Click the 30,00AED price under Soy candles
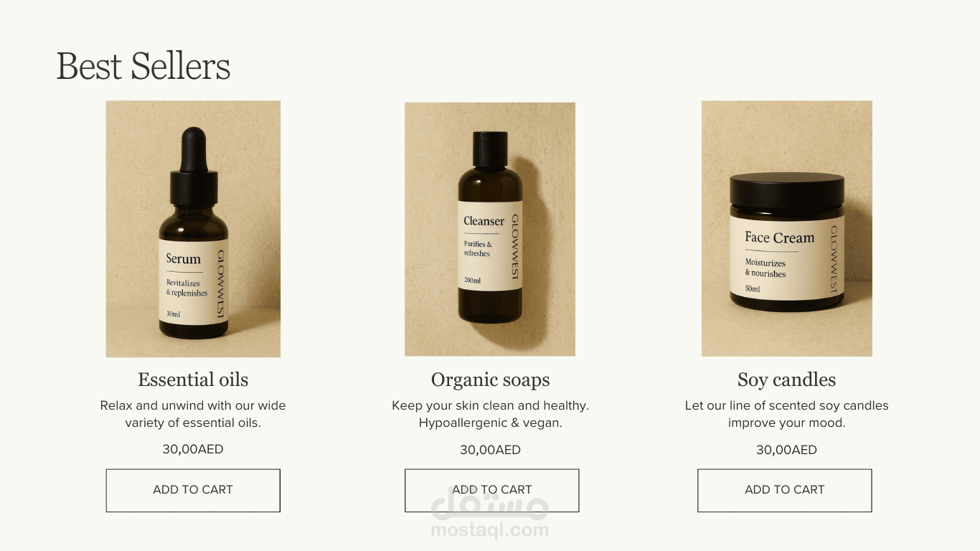This screenshot has height=551, width=980. click(x=787, y=450)
